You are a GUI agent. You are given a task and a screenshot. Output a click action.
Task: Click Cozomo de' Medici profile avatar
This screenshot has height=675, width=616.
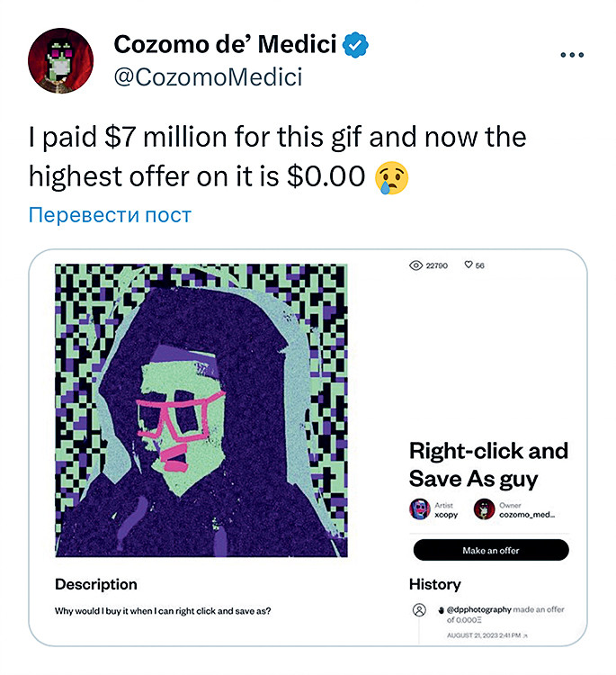coord(61,60)
